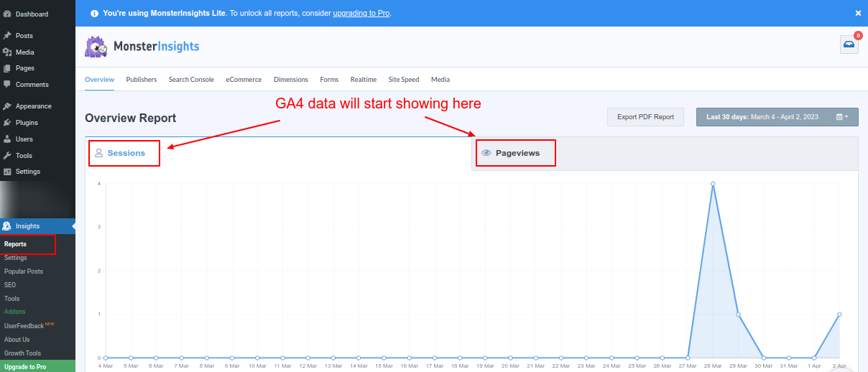This screenshot has height=372, width=868.
Task: Switch to the Realtime tab
Action: (x=364, y=80)
